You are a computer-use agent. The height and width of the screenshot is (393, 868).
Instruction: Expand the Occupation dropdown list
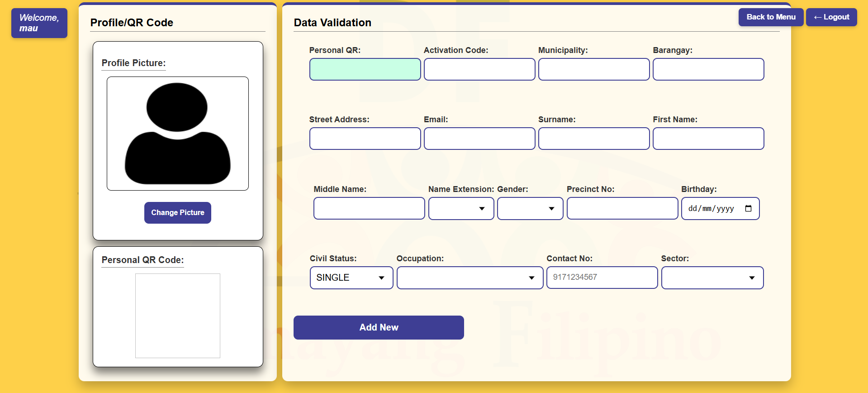470,278
